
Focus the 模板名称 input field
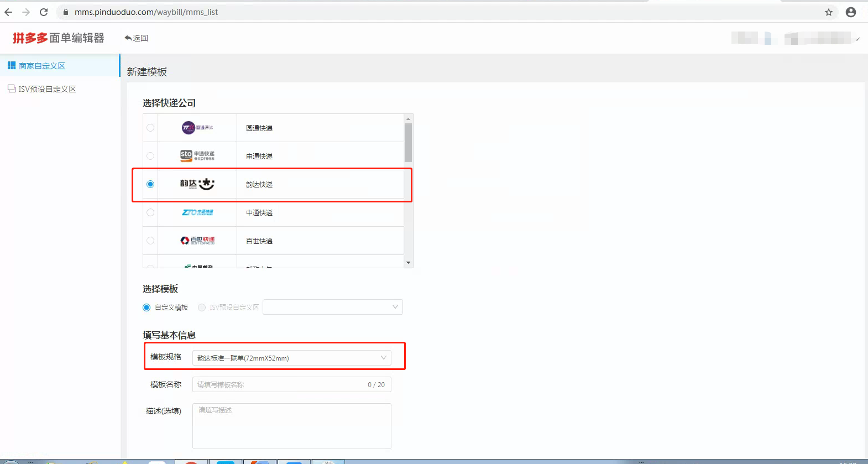point(292,384)
